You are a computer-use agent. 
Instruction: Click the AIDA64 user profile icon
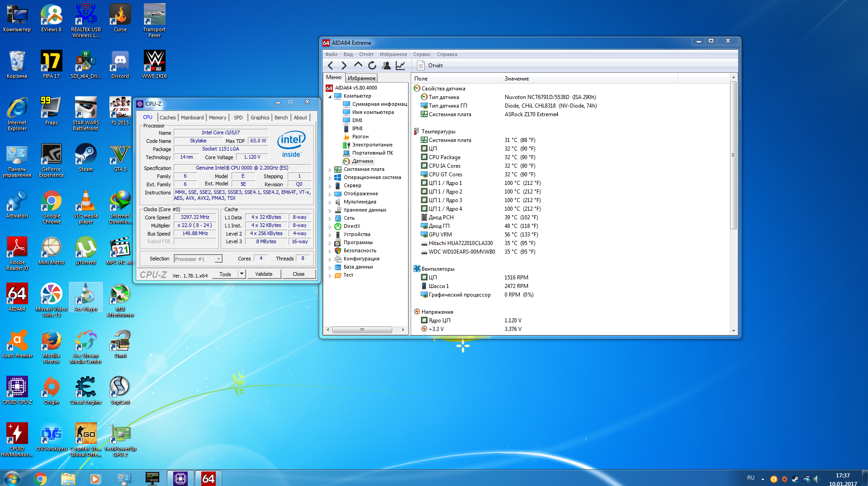click(x=386, y=66)
